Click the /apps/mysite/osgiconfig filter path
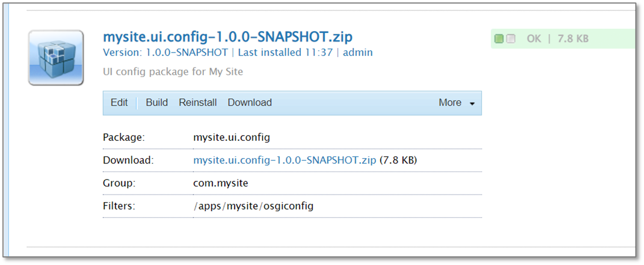The width and height of the screenshot is (644, 265). pyautogui.click(x=254, y=206)
